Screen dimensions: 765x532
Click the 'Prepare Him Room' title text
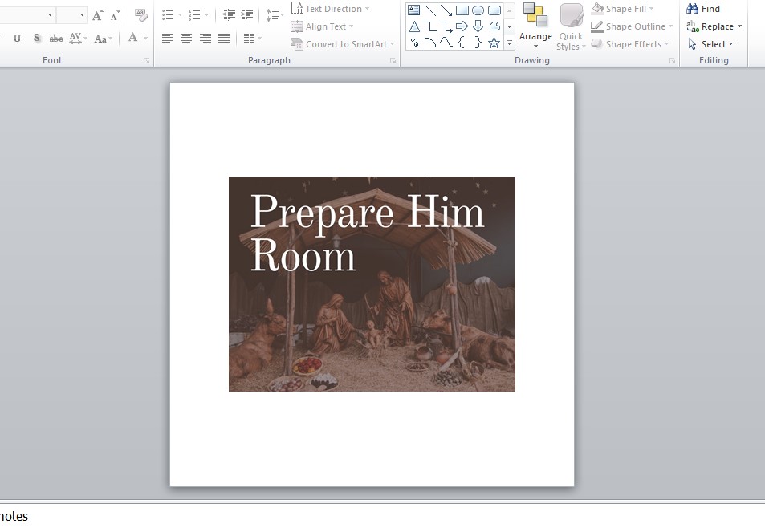(x=367, y=233)
